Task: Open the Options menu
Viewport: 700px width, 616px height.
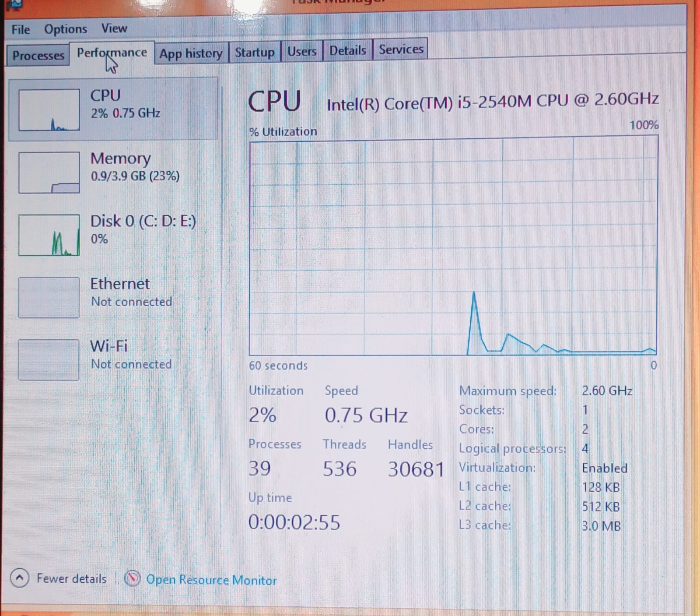Action: coord(65,29)
